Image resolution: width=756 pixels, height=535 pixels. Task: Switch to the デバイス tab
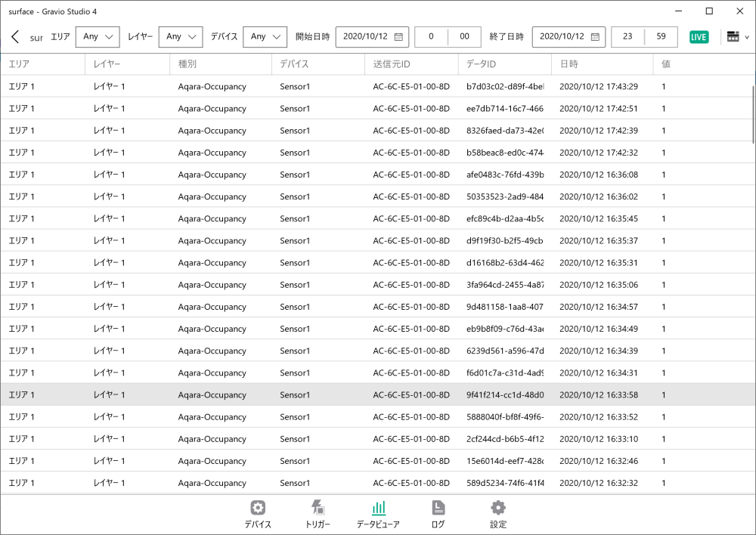click(x=257, y=508)
